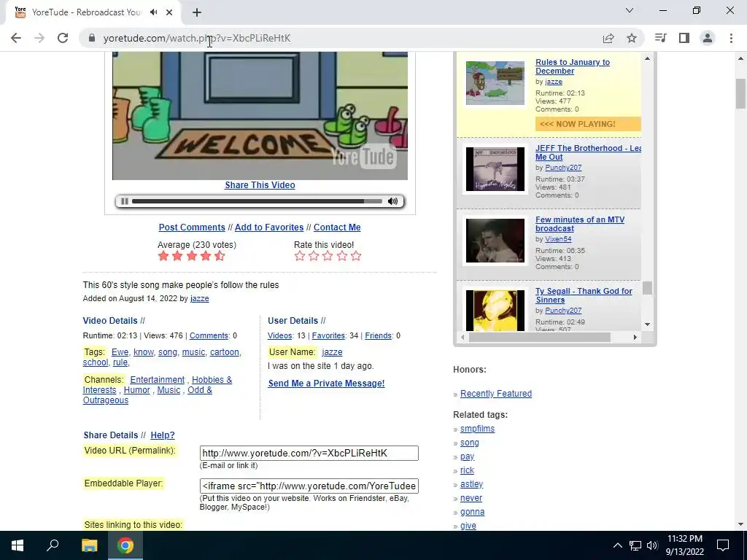
Task: Click Add to Favorites link
Action: coord(269,227)
